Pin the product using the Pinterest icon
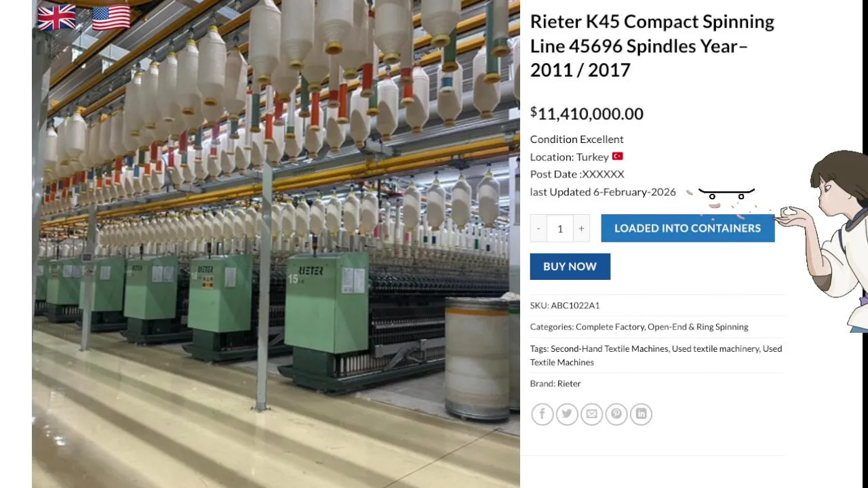This screenshot has height=488, width=868. (616, 414)
